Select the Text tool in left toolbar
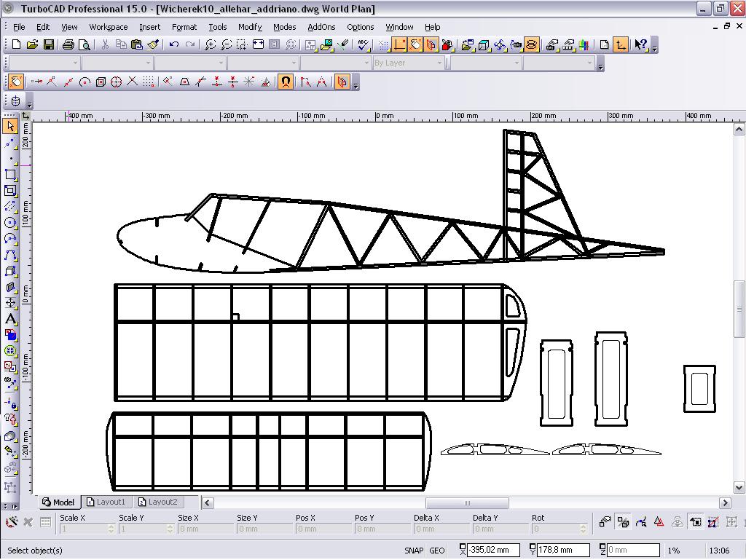 click(x=10, y=319)
